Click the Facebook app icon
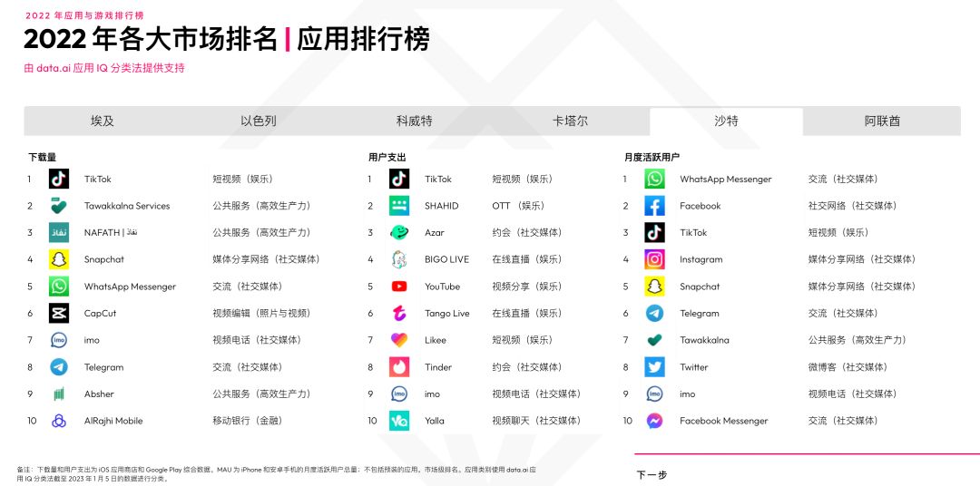980x486 pixels. tap(655, 206)
